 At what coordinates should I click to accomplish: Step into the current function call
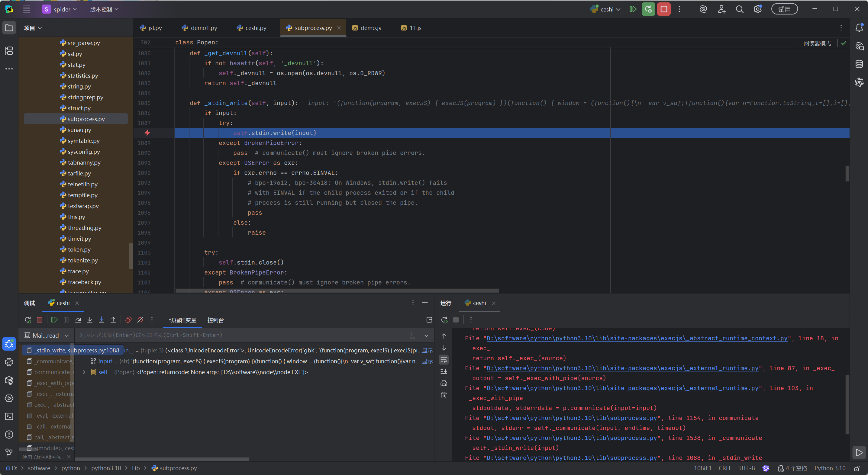coord(90,320)
